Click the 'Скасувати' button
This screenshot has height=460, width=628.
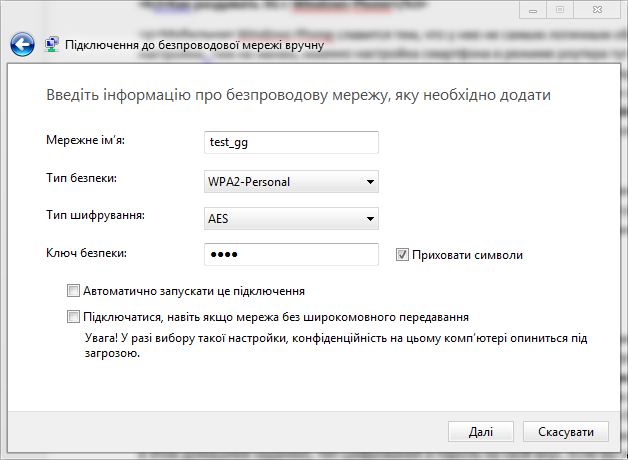pyautogui.click(x=565, y=432)
